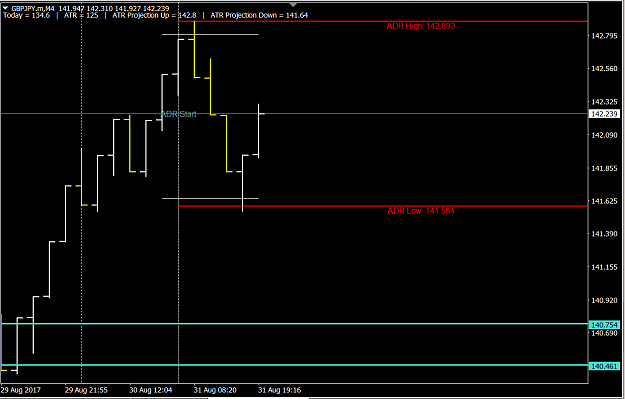Click the cyan level price tag 140.461
This screenshot has width=625, height=399.
(604, 366)
